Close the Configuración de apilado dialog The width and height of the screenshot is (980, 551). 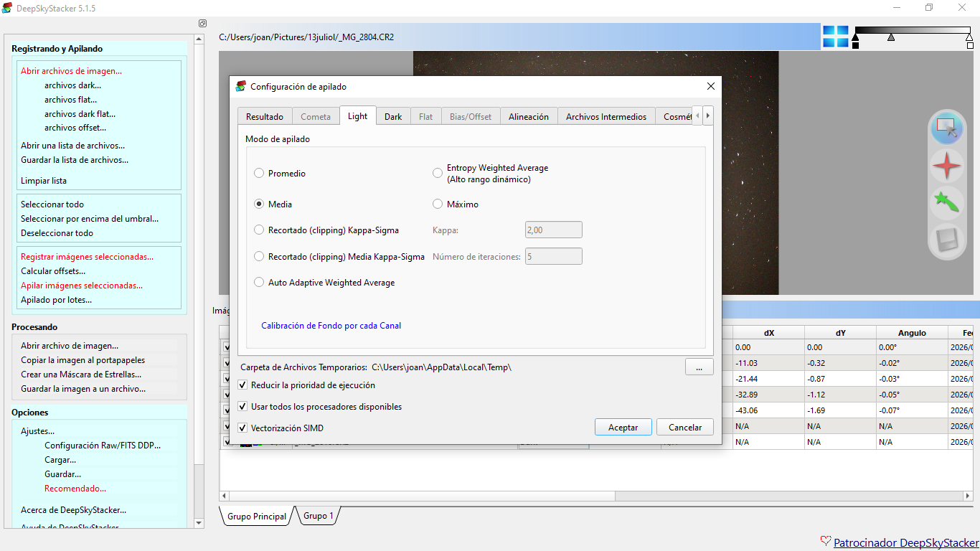point(711,86)
